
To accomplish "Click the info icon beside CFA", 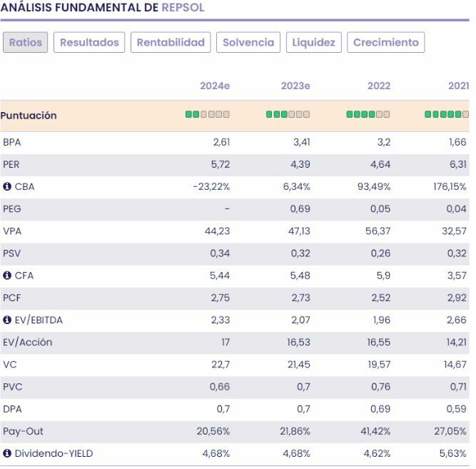I will pyautogui.click(x=7, y=276).
